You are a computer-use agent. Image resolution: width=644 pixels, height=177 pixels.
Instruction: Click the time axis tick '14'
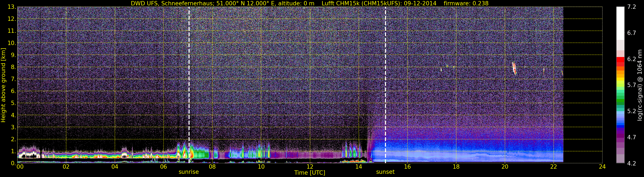pos(358,167)
